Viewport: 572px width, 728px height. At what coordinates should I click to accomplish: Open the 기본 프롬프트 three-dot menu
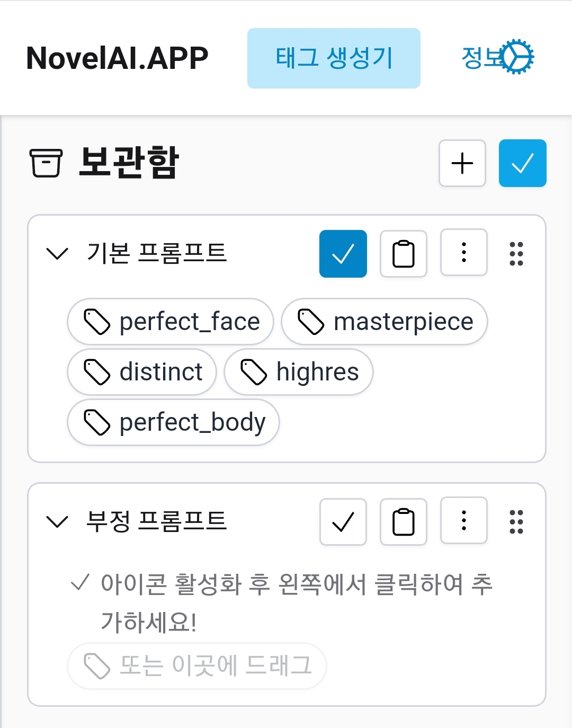(x=464, y=252)
